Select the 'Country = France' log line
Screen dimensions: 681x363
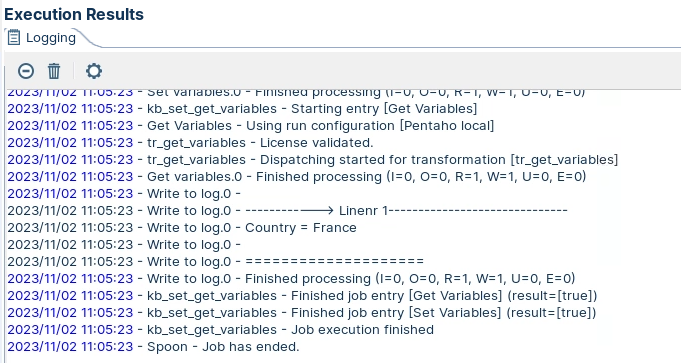(182, 228)
